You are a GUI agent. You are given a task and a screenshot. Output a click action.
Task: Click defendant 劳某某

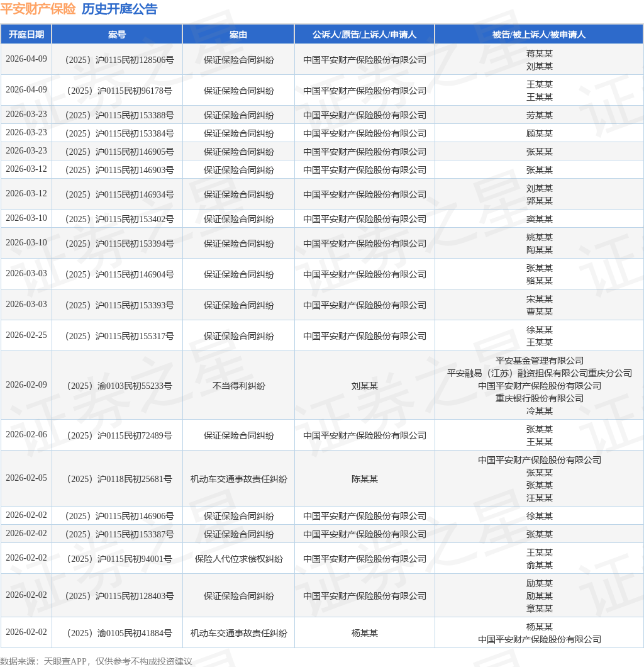coord(540,115)
